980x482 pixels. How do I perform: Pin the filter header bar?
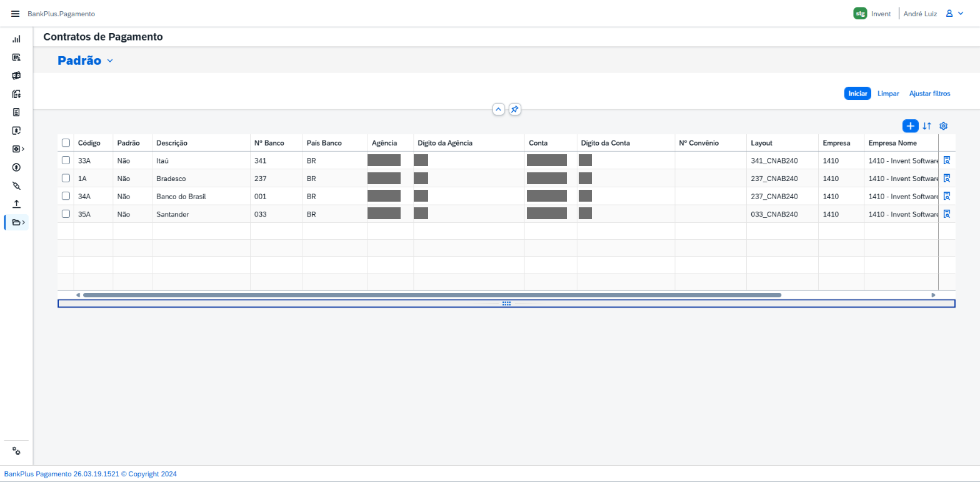click(x=514, y=109)
